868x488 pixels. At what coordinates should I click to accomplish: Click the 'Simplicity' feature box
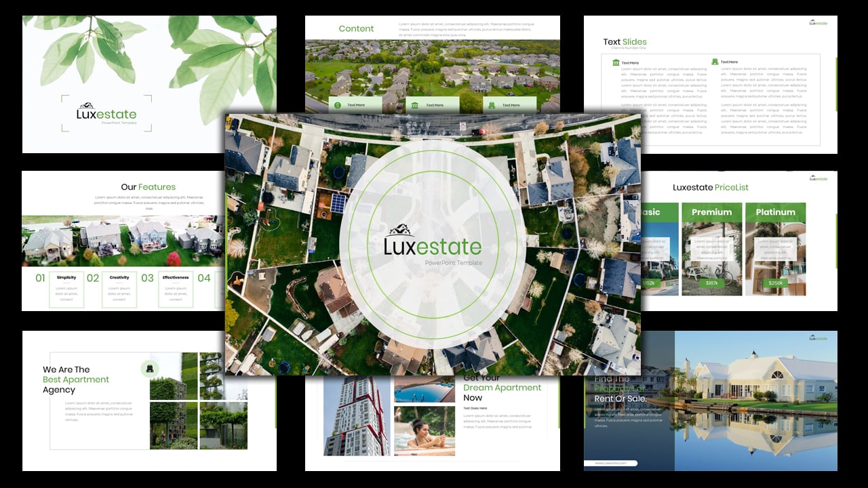point(66,289)
